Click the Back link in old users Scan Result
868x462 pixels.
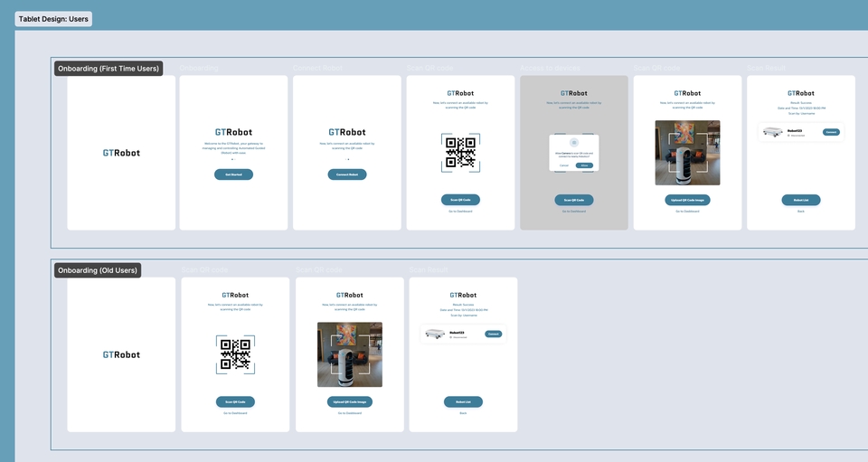click(463, 413)
